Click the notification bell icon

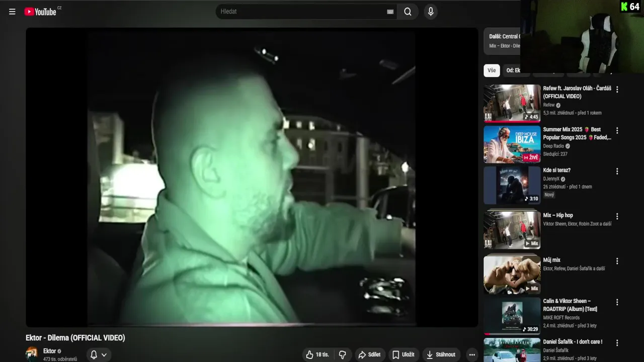point(94,354)
